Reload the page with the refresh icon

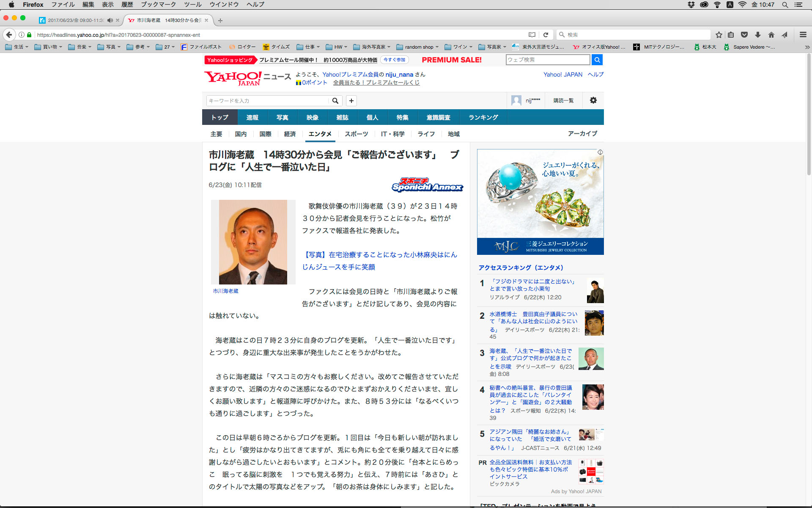point(546,35)
